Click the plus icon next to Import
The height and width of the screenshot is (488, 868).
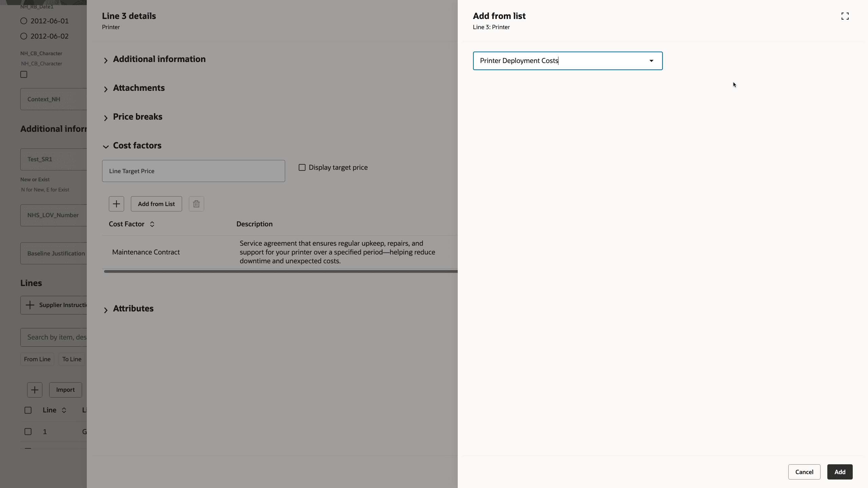click(35, 390)
